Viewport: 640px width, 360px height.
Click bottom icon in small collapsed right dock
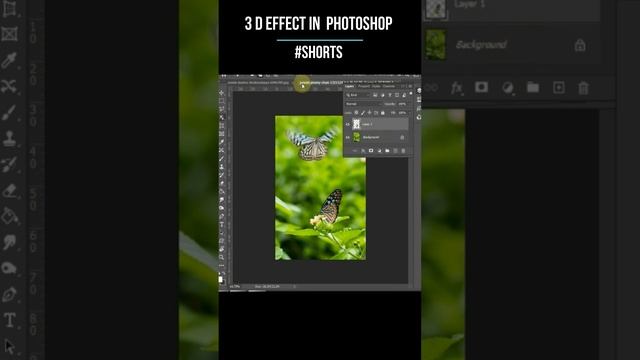(419, 117)
